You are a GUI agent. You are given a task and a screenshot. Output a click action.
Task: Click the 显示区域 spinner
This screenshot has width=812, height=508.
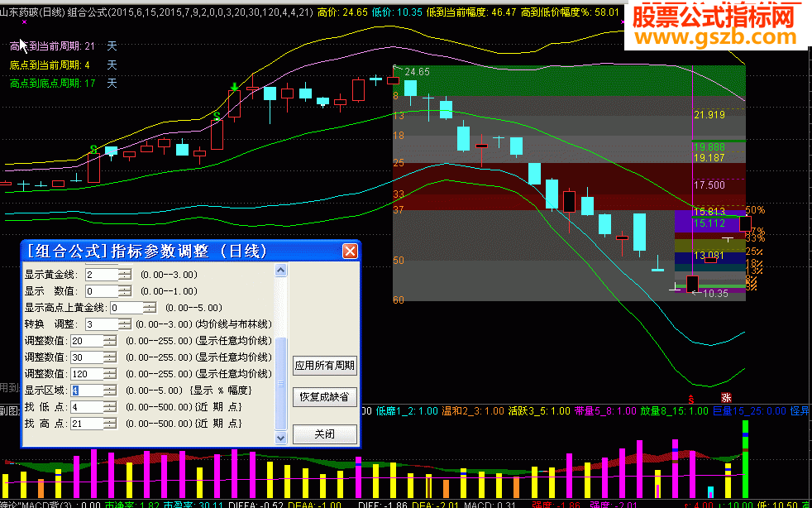point(110,391)
